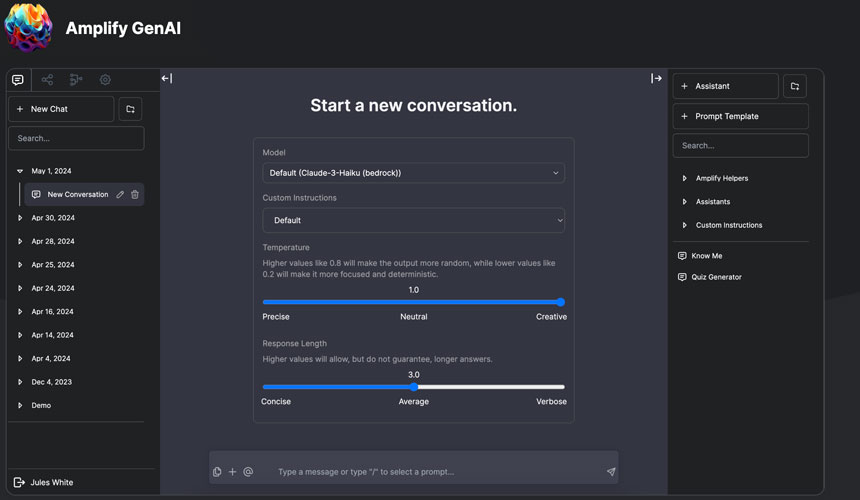Create a new prompt folder

[795, 86]
